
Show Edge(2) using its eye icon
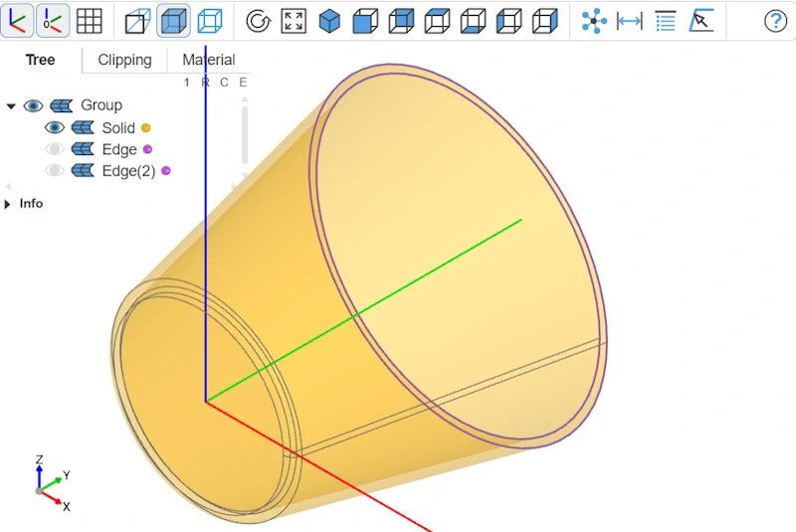(x=55, y=171)
